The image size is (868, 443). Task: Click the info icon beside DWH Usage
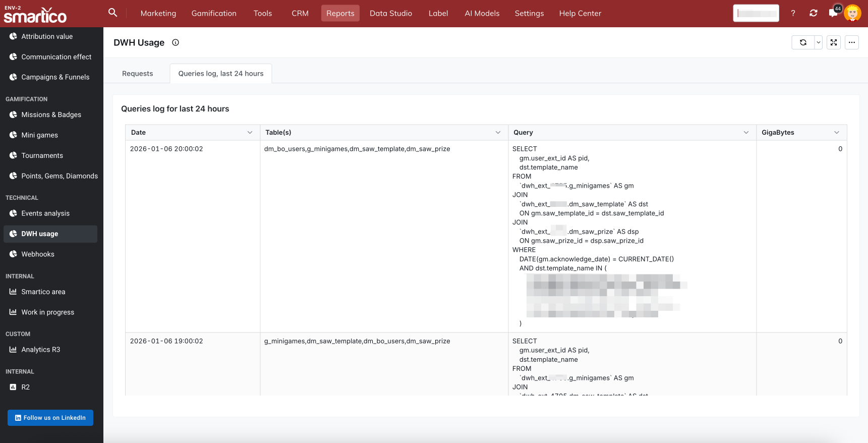point(176,42)
